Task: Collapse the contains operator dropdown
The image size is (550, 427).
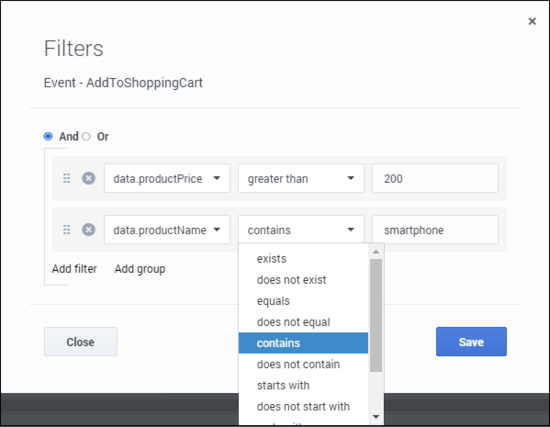Action: coord(301,230)
